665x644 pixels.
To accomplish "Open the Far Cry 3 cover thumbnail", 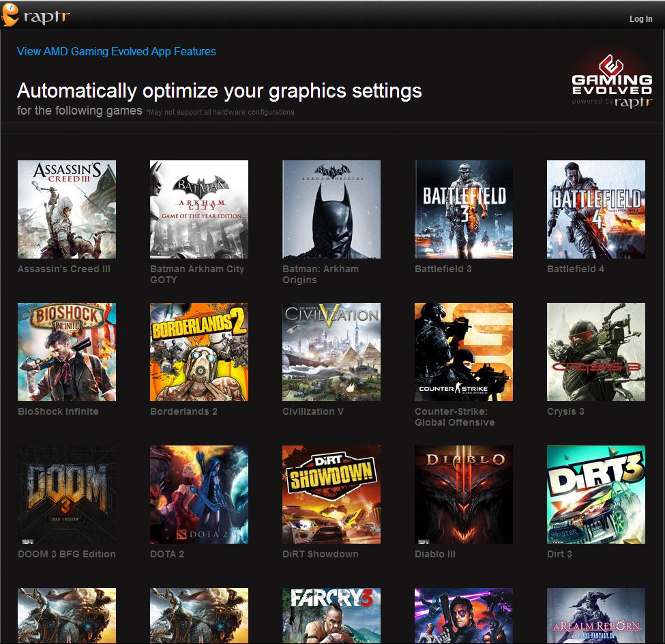I will coord(331,615).
